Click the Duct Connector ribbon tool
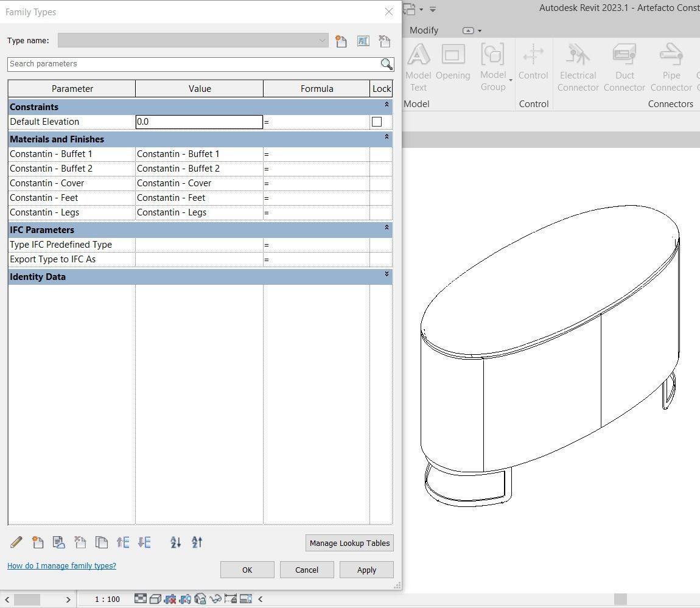The width and height of the screenshot is (700, 608). (x=624, y=68)
